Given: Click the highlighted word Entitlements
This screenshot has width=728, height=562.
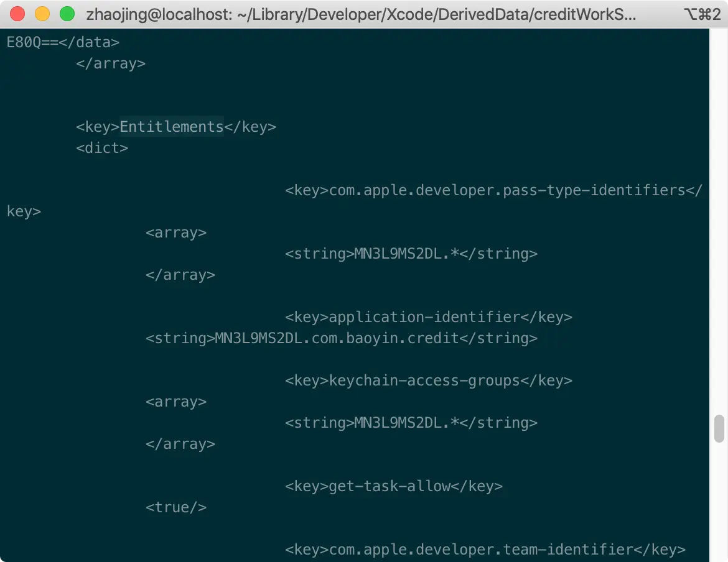Looking at the screenshot, I should [172, 127].
